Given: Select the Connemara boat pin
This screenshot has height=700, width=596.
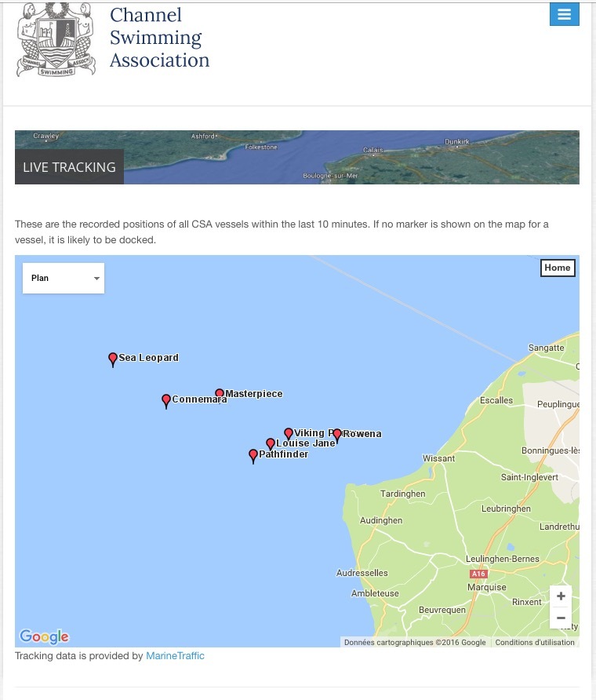Looking at the screenshot, I should tap(166, 401).
